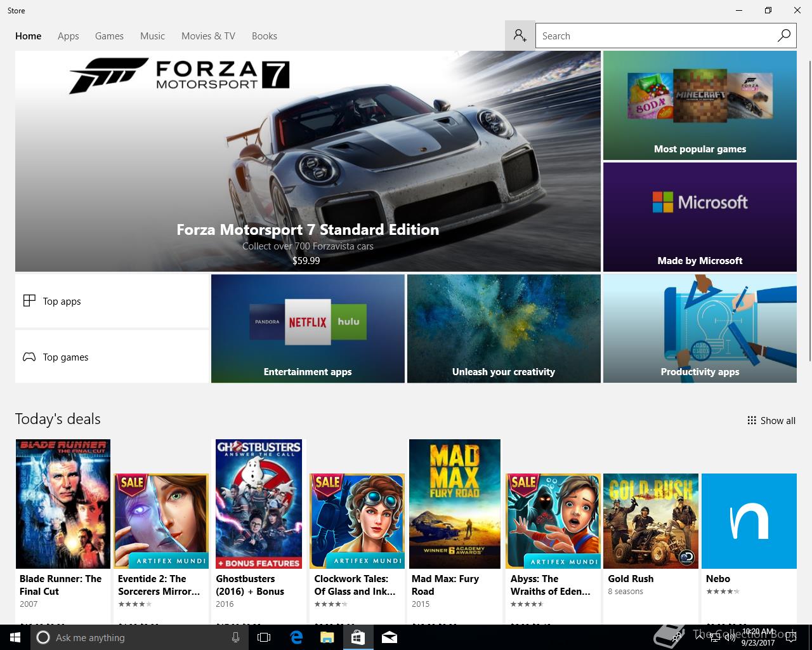Click the Top games button

click(x=112, y=357)
